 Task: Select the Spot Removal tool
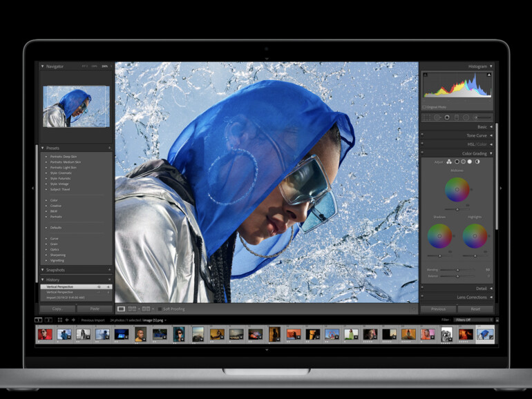coord(437,117)
